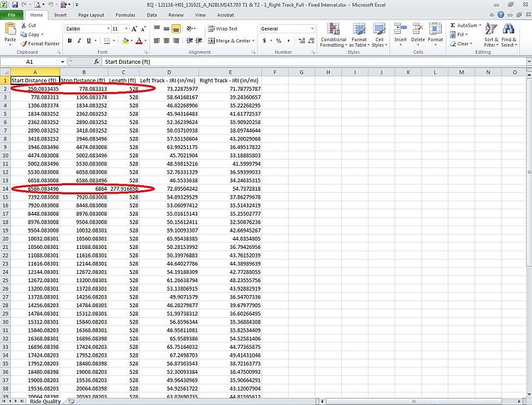532x405 pixels.
Task: Switch to Data tab
Action: point(152,15)
